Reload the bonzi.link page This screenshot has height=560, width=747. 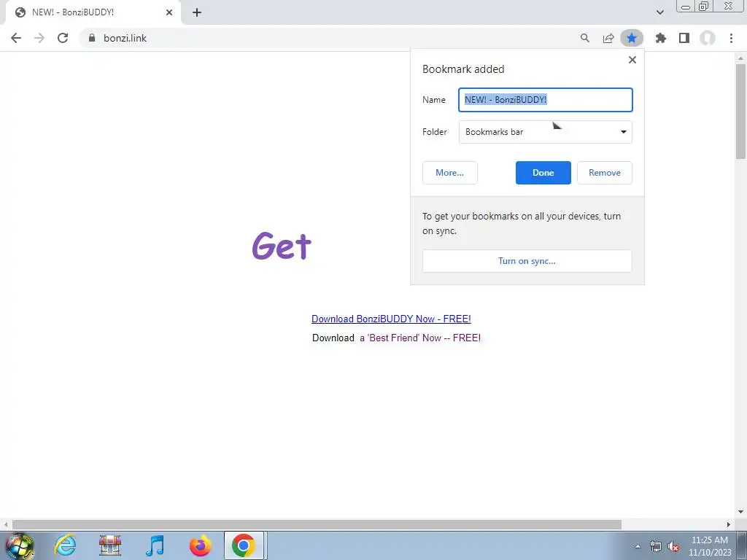click(x=63, y=38)
